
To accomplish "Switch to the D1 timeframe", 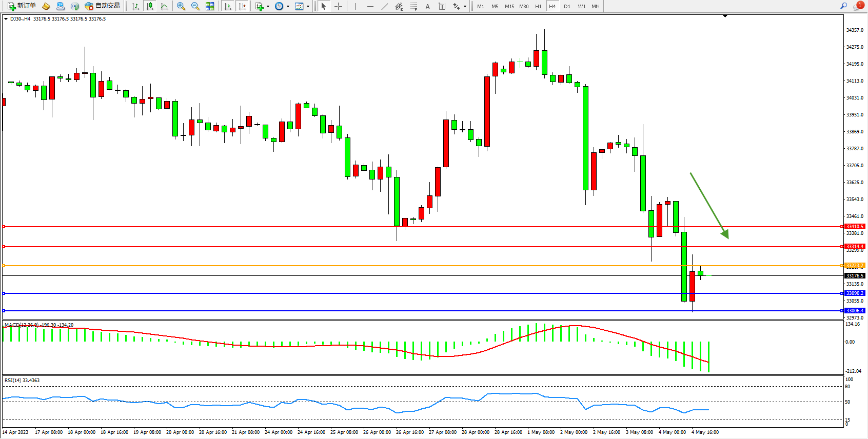I will [x=567, y=6].
